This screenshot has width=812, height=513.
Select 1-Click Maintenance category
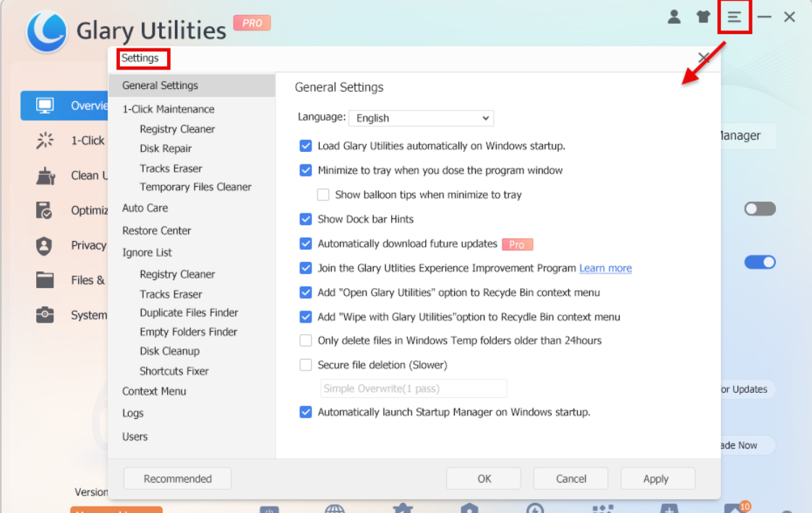click(168, 109)
